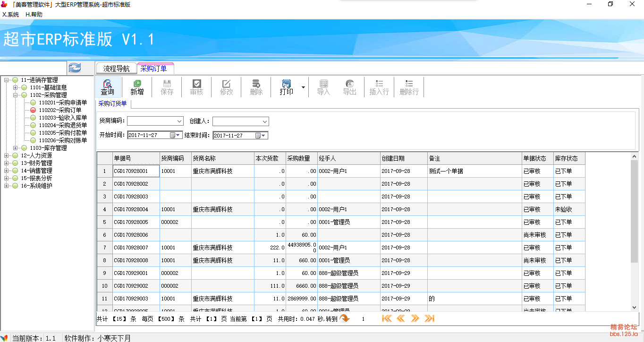Click the 创建日期 column header
This screenshot has height=342, width=644.
404,158
